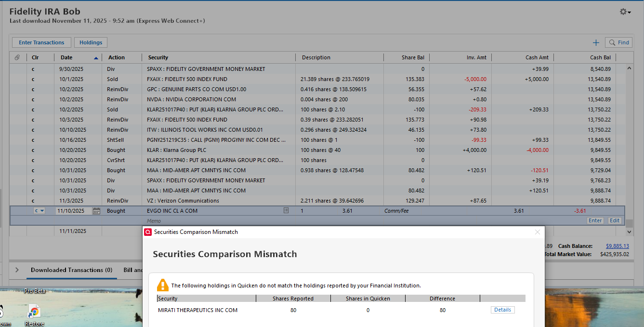Click the blank 11/11/2025 new transaction row
This screenshot has width=644, height=327.
click(x=317, y=232)
